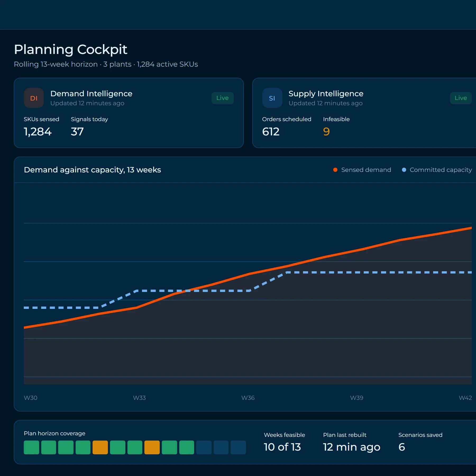
Task: Click W30 axis label
Action: [30, 398]
